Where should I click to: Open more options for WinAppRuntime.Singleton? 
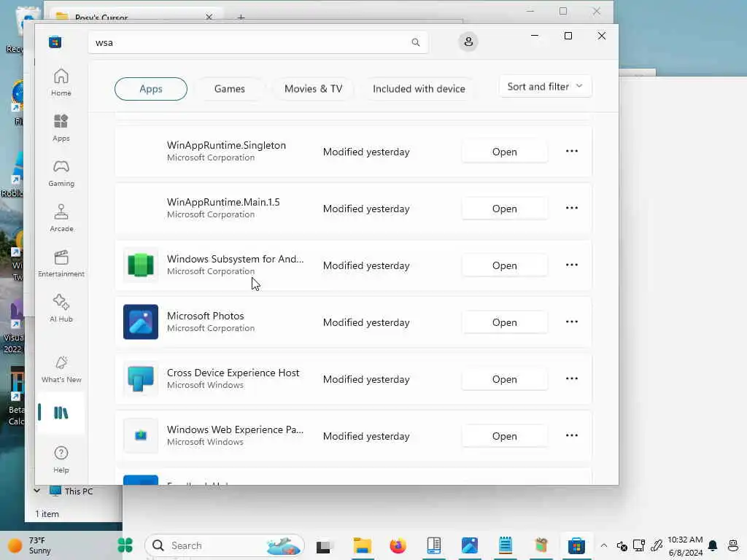(x=572, y=152)
